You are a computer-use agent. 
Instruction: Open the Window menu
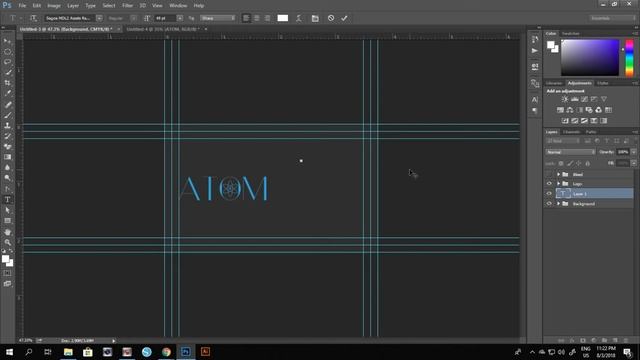(x=178, y=6)
